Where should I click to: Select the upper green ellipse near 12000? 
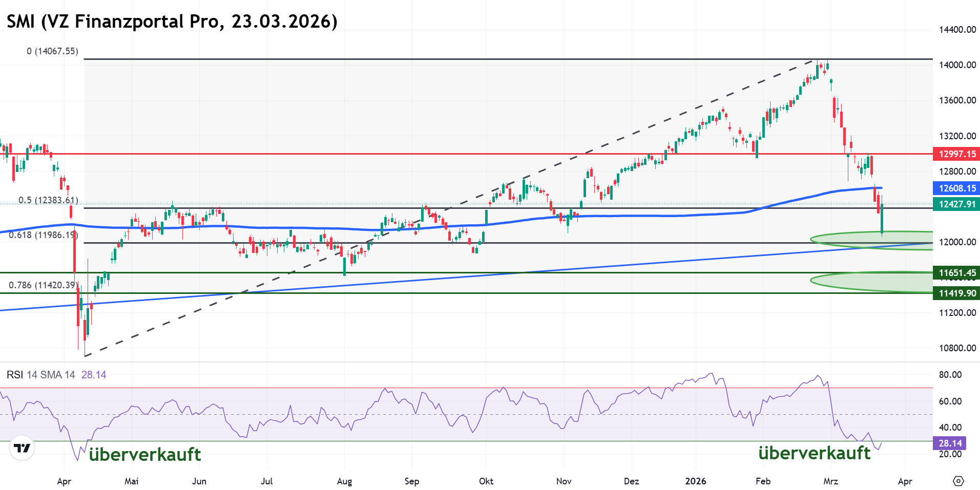871,239
